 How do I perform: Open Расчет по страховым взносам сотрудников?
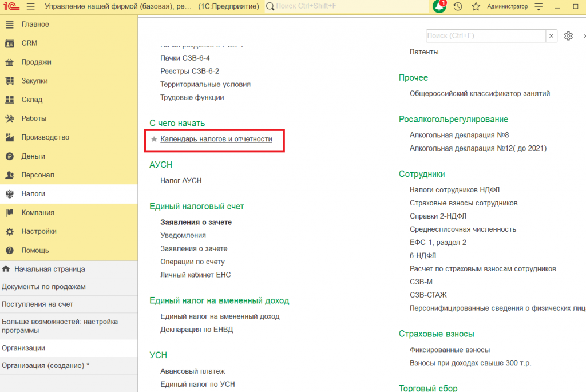[x=482, y=269]
